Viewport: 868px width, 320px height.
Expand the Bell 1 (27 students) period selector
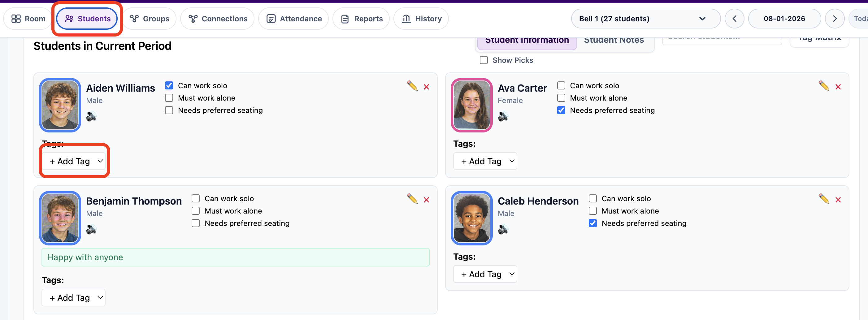tap(646, 19)
